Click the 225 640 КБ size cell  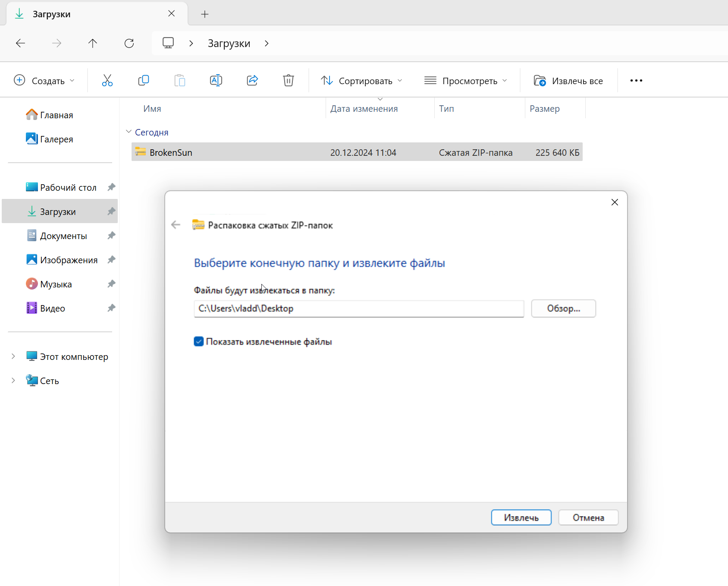[x=558, y=152]
